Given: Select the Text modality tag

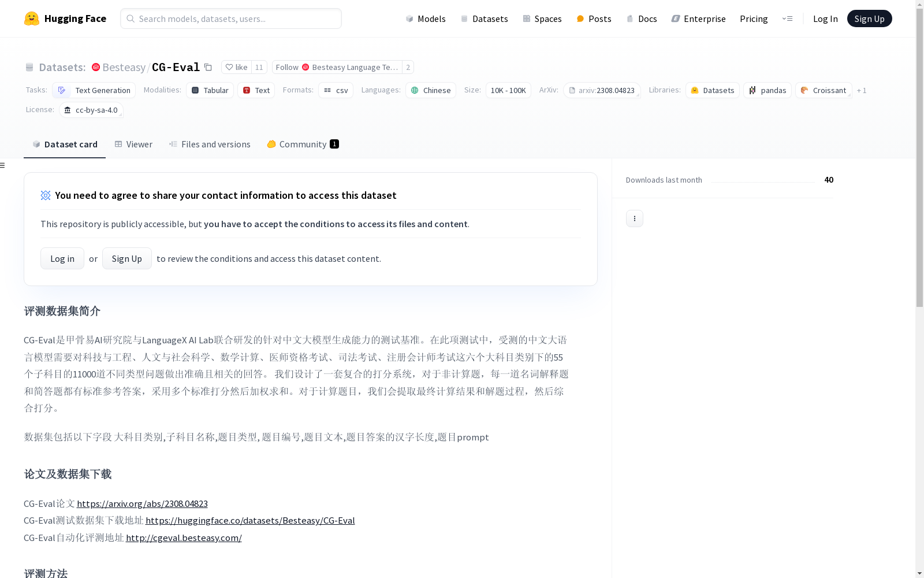Looking at the screenshot, I should tap(256, 90).
